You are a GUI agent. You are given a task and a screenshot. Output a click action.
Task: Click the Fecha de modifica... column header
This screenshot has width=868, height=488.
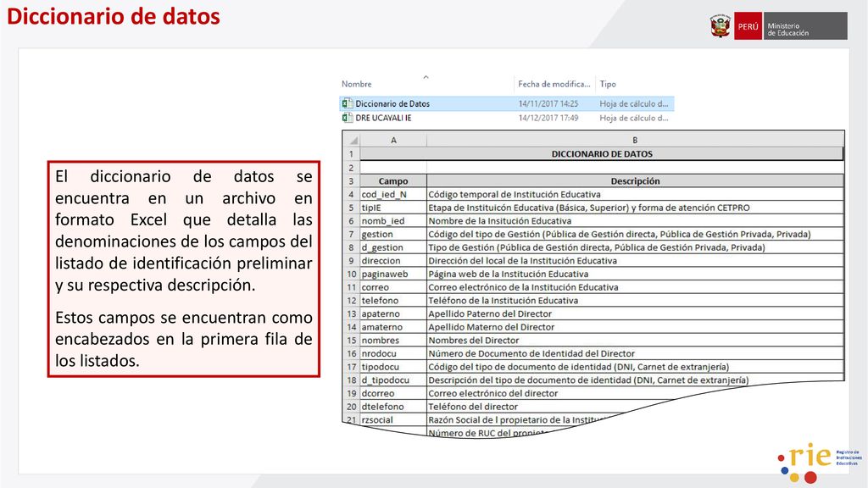click(x=554, y=84)
